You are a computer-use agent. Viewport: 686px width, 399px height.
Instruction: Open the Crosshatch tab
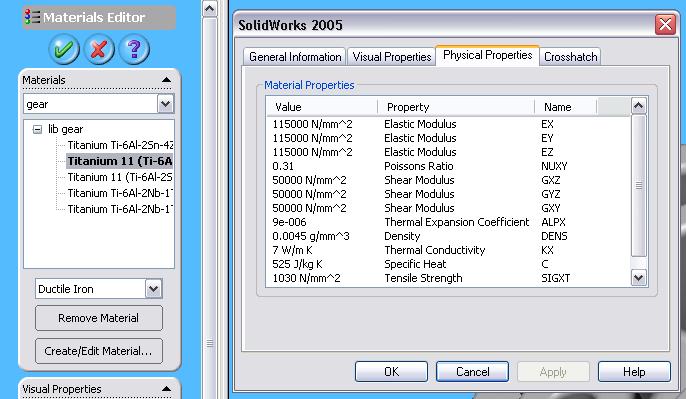click(x=570, y=57)
